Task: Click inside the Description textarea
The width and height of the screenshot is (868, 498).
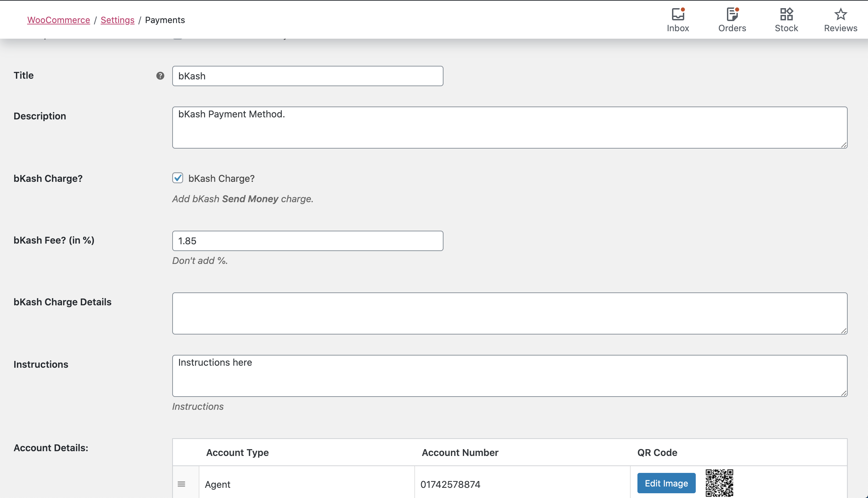Action: 509,127
